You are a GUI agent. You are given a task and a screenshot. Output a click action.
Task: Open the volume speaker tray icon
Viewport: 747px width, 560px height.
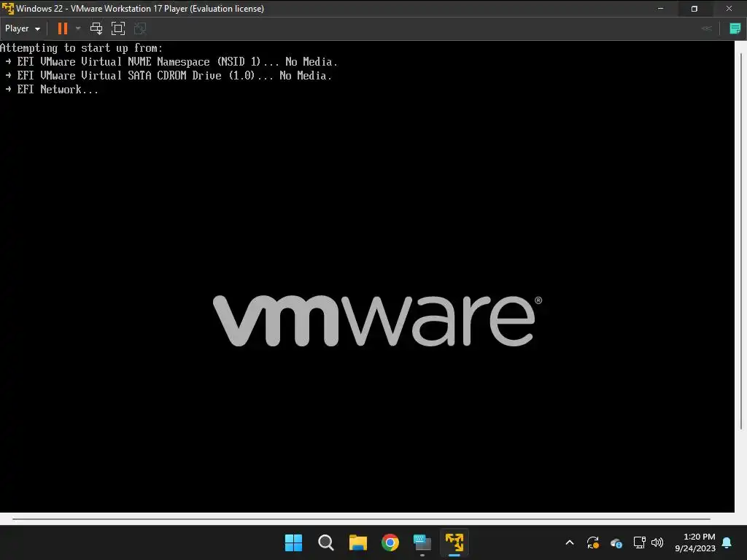657,542
